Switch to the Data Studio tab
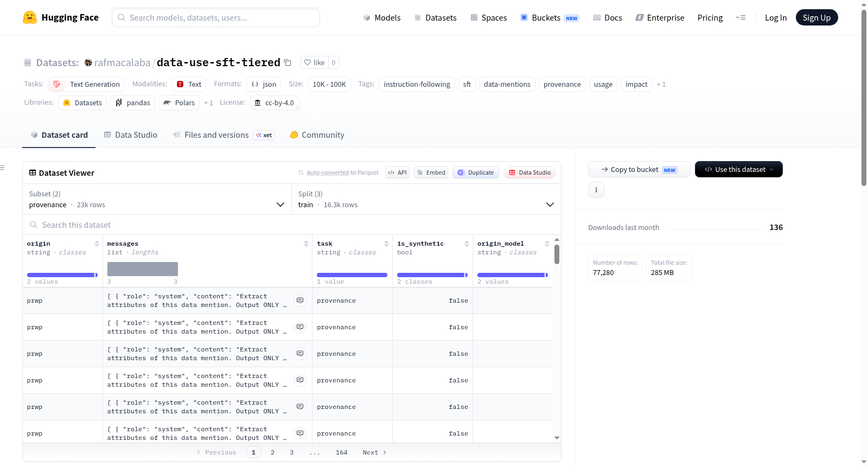 point(131,135)
